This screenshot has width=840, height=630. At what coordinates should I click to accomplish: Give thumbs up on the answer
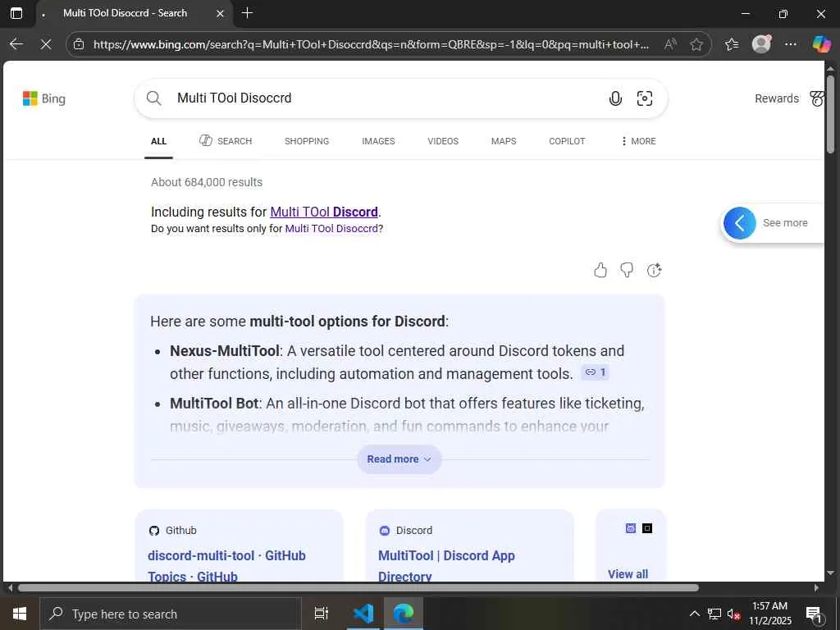(x=600, y=271)
